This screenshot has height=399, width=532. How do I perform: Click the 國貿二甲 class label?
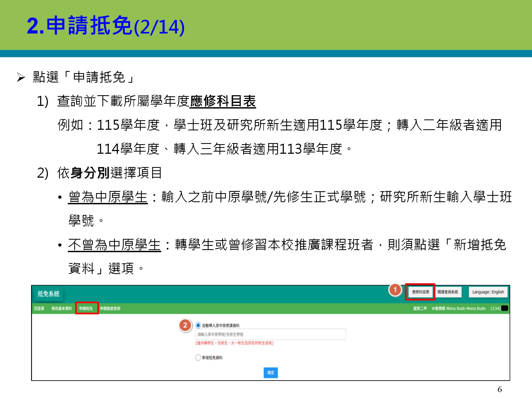(x=420, y=309)
